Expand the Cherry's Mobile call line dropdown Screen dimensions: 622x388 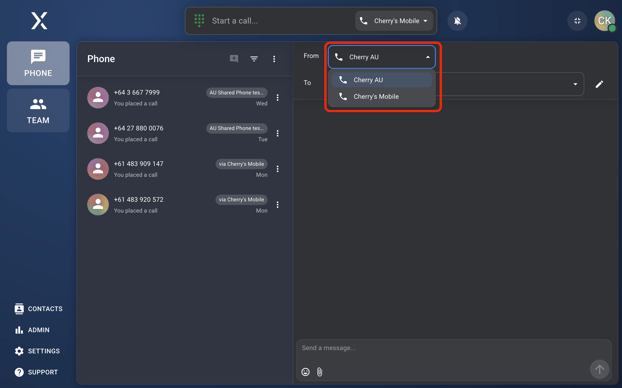(394, 21)
